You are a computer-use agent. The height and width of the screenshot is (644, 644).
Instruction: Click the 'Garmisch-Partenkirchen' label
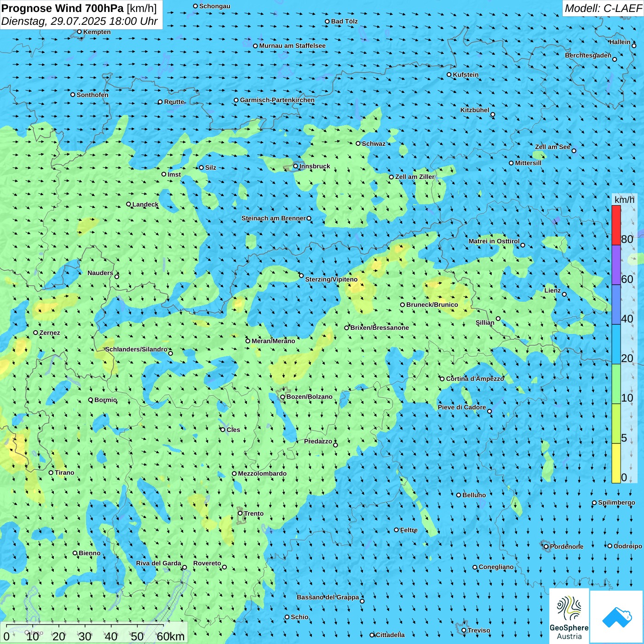click(x=277, y=100)
